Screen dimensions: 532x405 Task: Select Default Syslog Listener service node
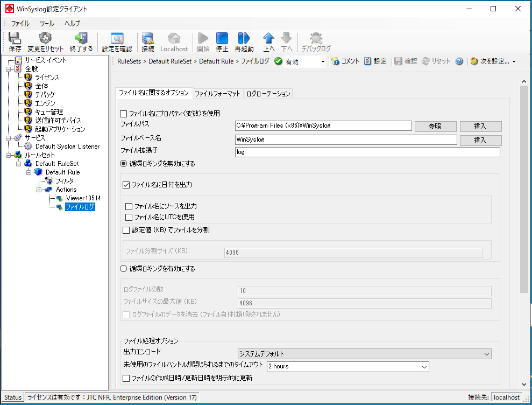pyautogui.click(x=68, y=146)
